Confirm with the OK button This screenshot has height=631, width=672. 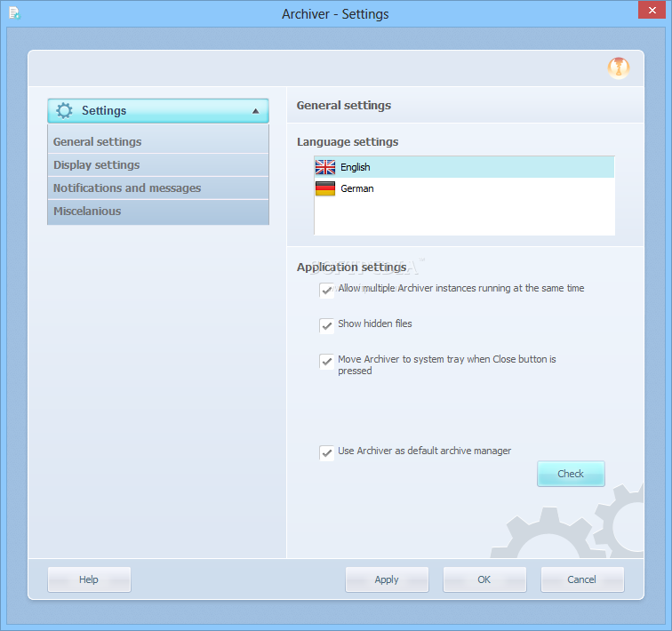pos(484,579)
